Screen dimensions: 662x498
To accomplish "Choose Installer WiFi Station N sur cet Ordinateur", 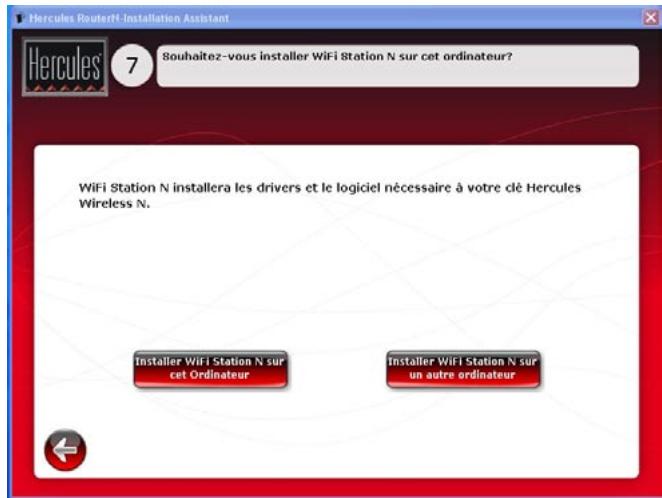I will click(210, 369).
